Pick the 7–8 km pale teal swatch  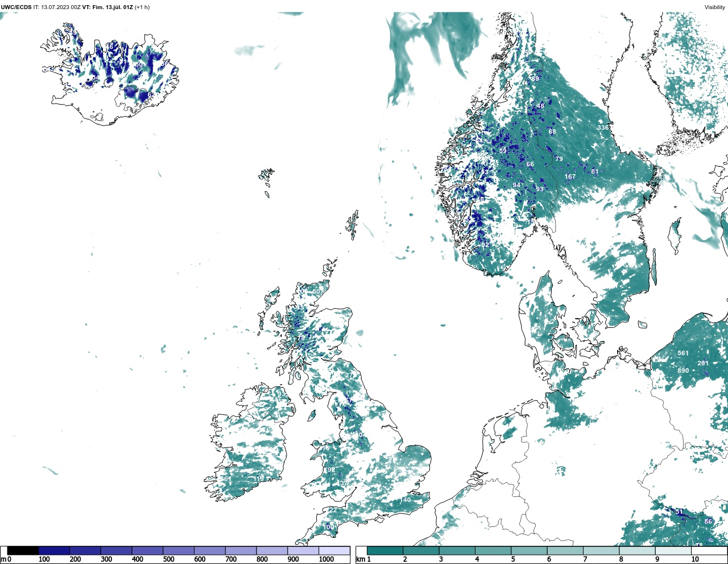click(601, 551)
